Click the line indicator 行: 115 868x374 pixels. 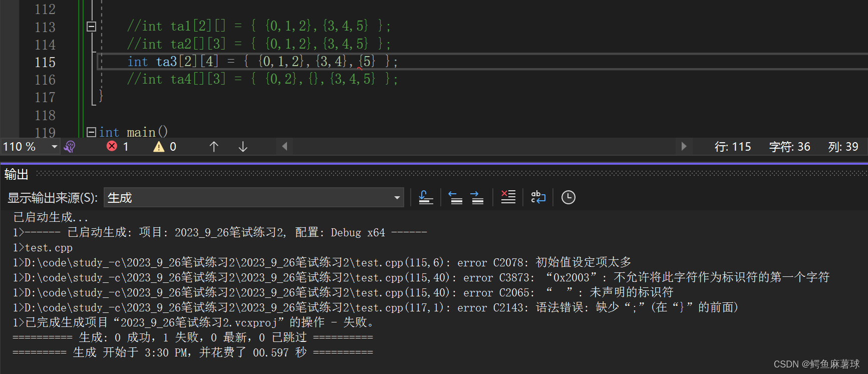coord(733,147)
